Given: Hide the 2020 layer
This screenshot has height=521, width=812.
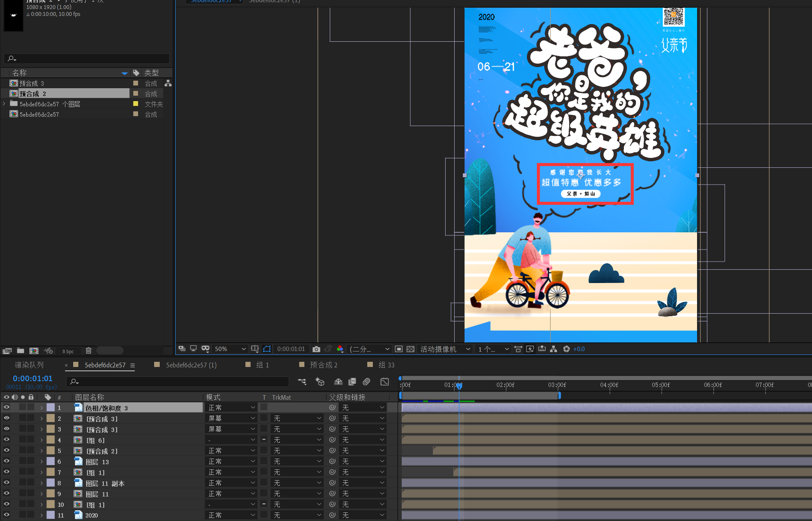Looking at the screenshot, I should [x=6, y=515].
